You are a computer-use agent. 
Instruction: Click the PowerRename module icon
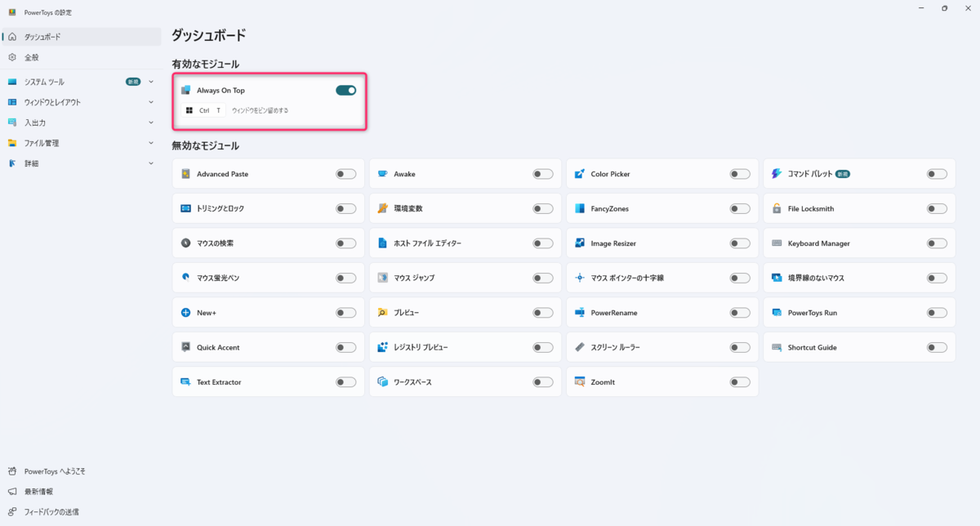(579, 313)
